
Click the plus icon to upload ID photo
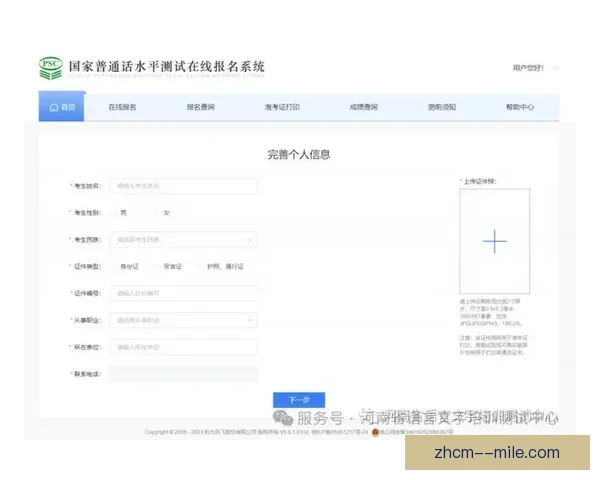[x=494, y=241]
